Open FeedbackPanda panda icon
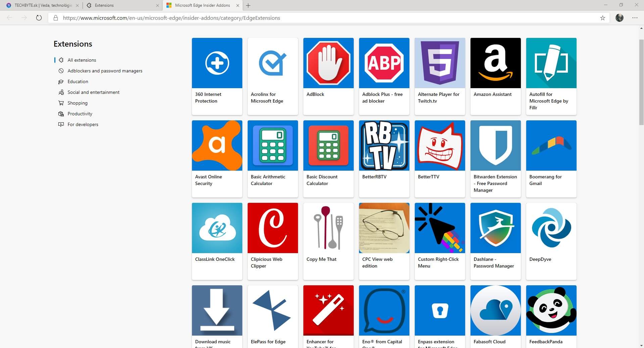This screenshot has height=348, width=644. 551,310
